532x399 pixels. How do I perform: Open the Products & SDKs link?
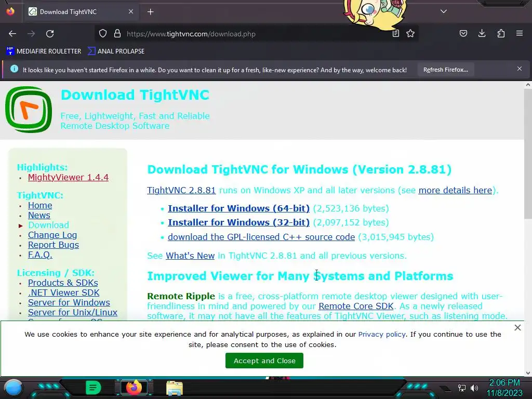63,283
